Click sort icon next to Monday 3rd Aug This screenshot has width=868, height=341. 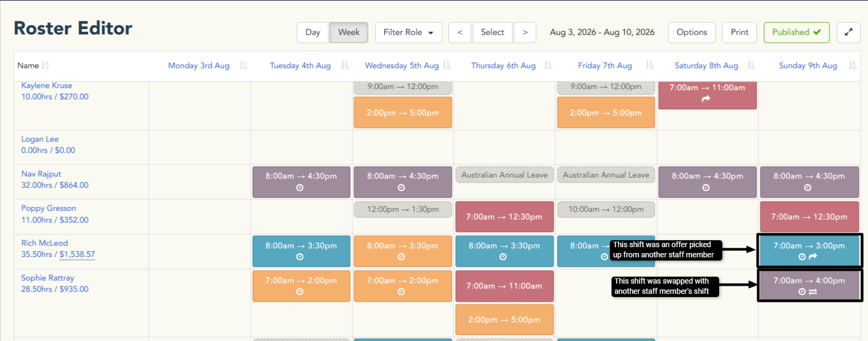coord(244,65)
